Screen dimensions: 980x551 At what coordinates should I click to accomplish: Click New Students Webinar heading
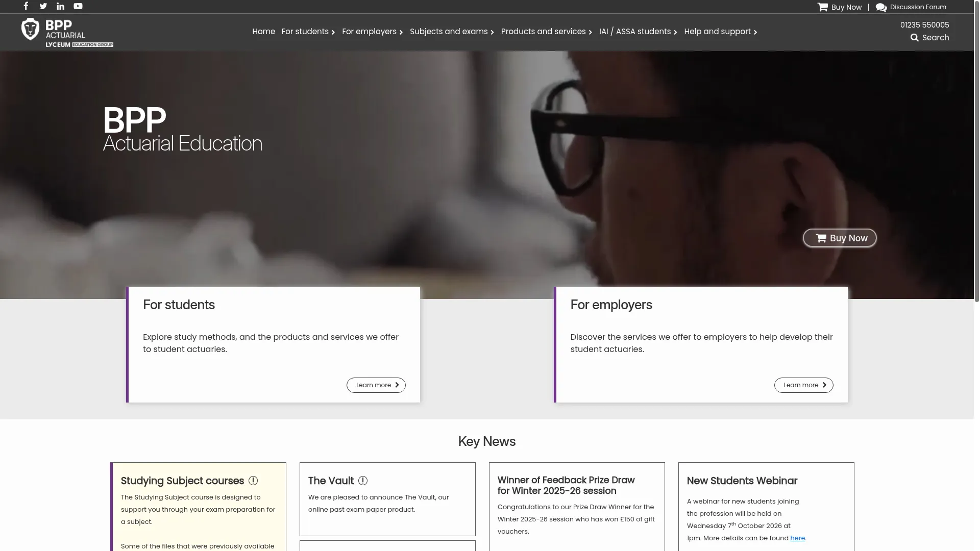tap(742, 481)
